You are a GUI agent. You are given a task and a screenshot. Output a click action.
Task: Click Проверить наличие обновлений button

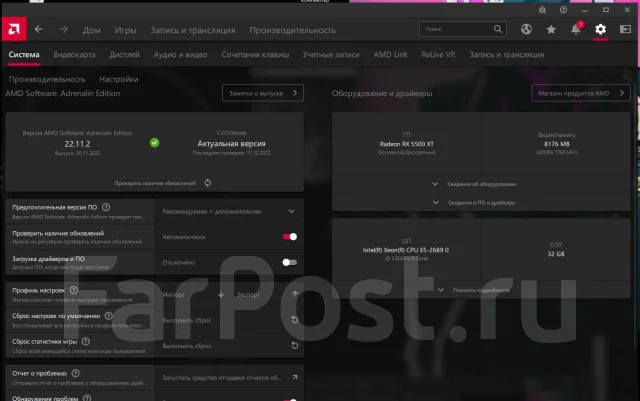[x=155, y=183]
